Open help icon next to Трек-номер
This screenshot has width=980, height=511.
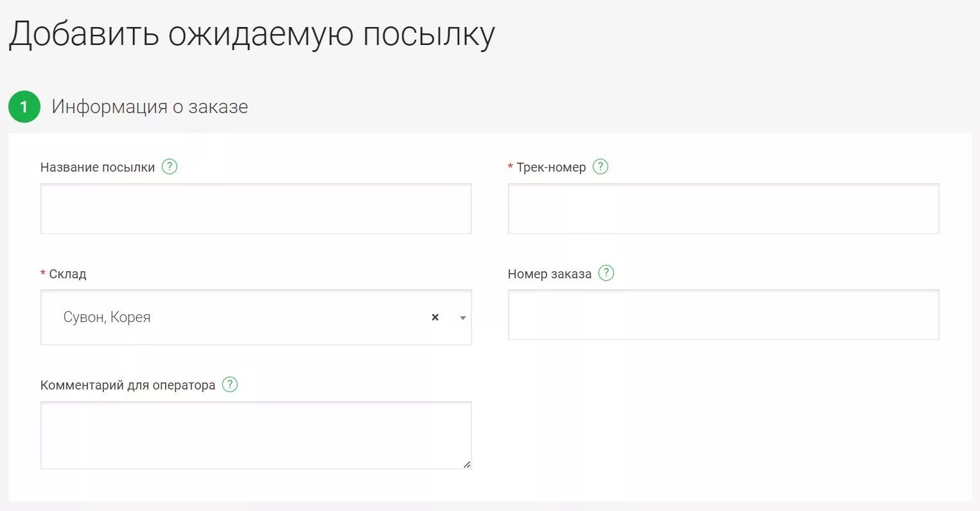point(600,166)
